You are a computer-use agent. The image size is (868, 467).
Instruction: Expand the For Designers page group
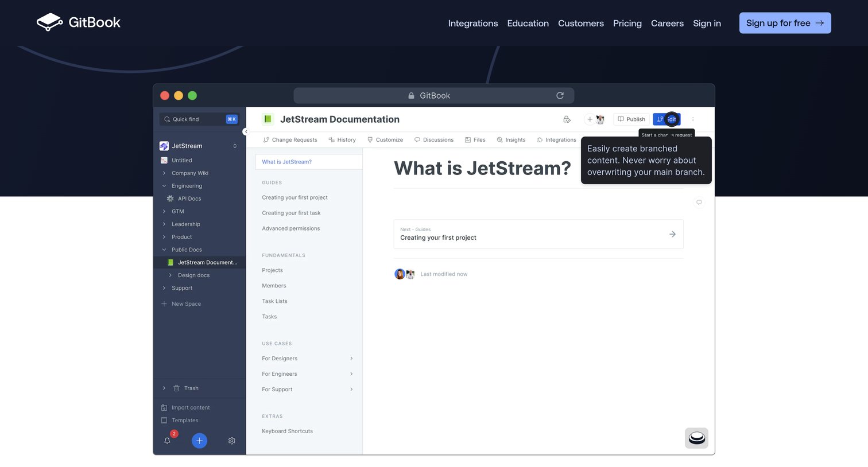click(x=351, y=359)
